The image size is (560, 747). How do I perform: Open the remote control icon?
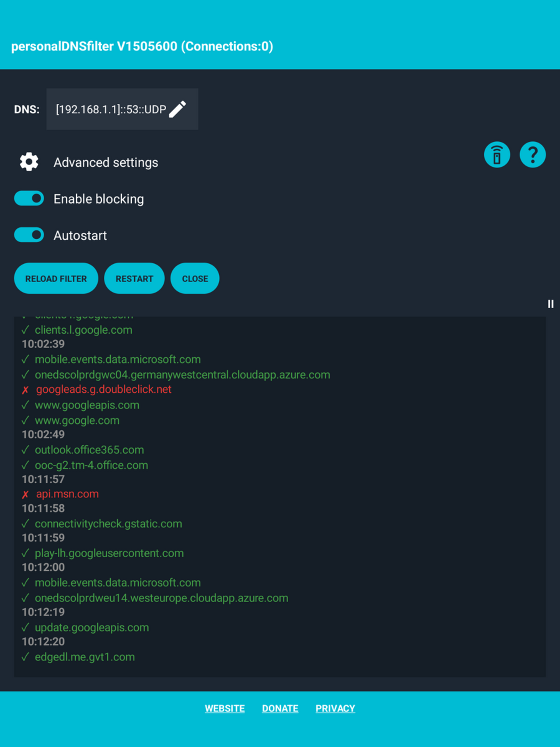pyautogui.click(x=497, y=155)
